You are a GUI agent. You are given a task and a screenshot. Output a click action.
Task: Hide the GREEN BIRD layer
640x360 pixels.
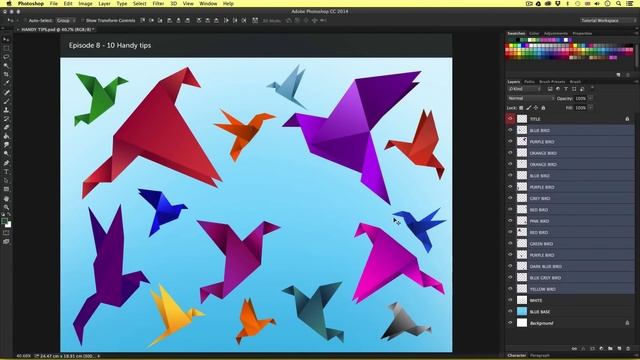[x=510, y=243]
